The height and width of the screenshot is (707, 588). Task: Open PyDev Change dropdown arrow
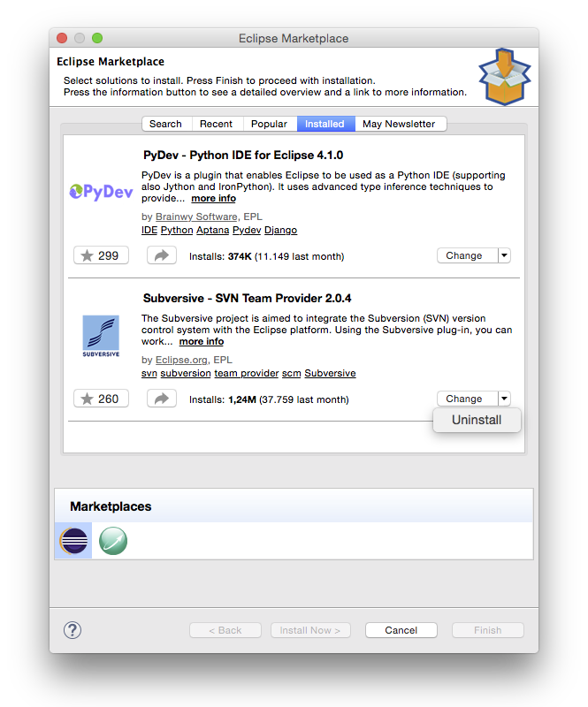[x=505, y=255]
